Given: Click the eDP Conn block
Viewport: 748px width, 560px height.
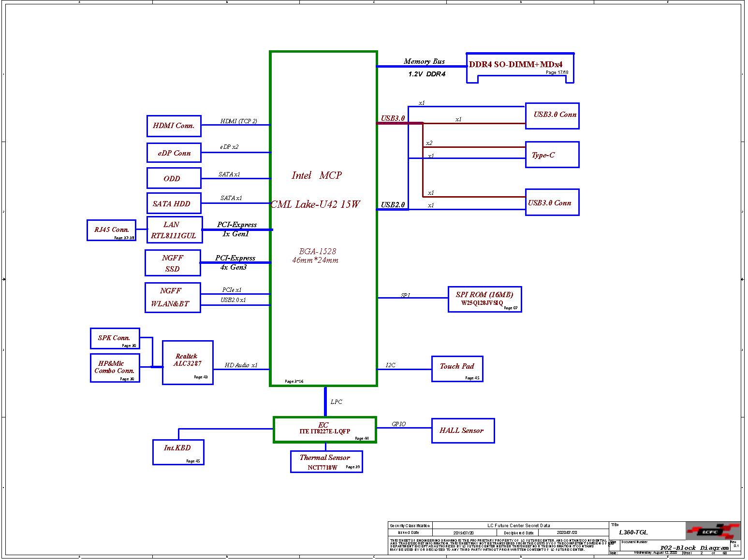Looking at the screenshot, I should pos(174,153).
